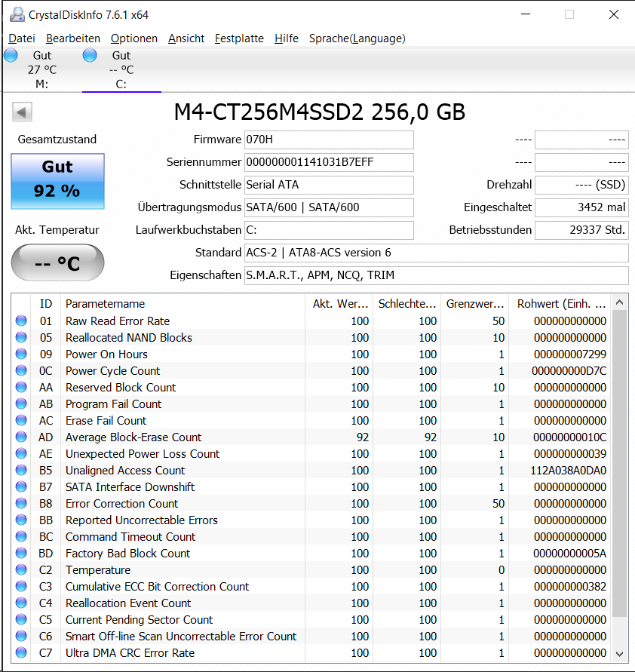Screen dimensions: 635x672
Task: Click status orb for SATA Interface Downshift
Action: 21,486
